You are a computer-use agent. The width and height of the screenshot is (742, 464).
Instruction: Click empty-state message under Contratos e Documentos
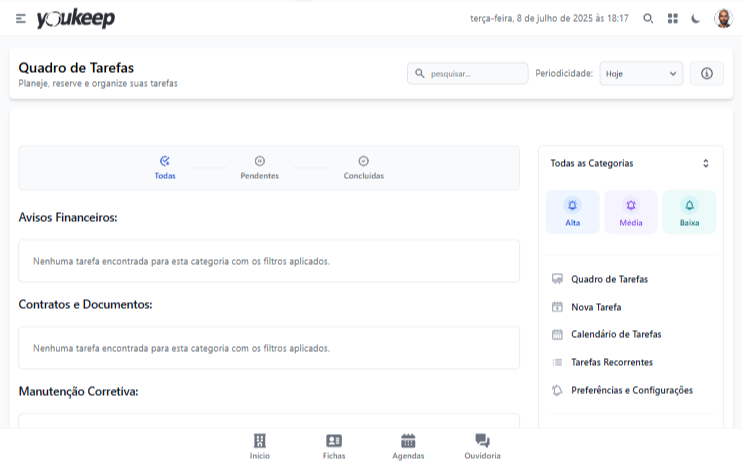coord(181,348)
